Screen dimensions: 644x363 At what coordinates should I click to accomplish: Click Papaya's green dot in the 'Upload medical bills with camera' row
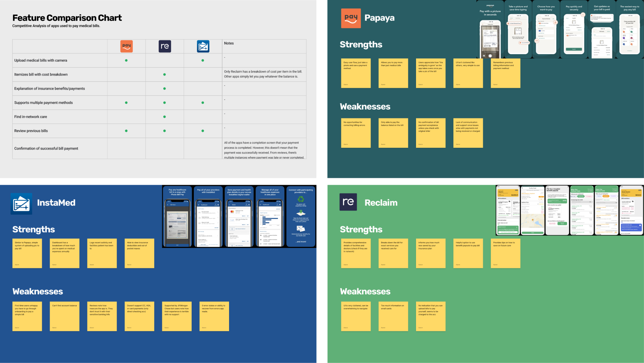point(126,60)
